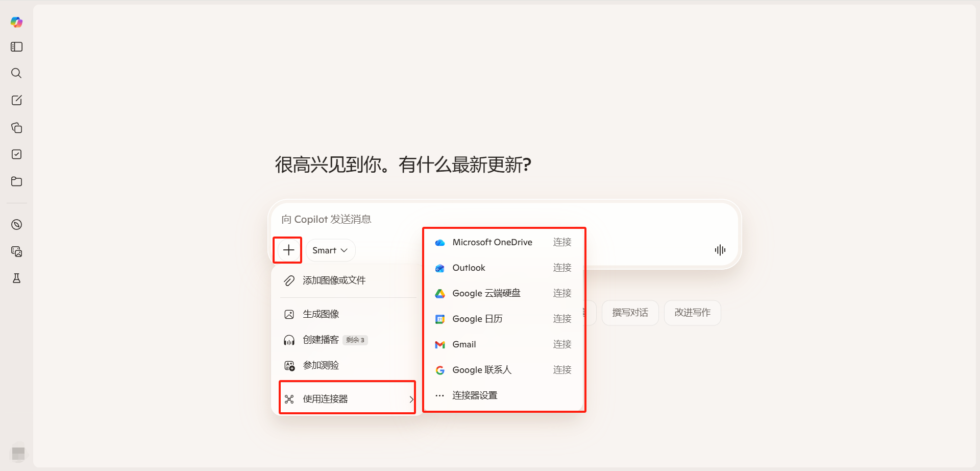The image size is (980, 471).
Task: Choose 生成图像 from the menu
Action: pyautogui.click(x=321, y=314)
